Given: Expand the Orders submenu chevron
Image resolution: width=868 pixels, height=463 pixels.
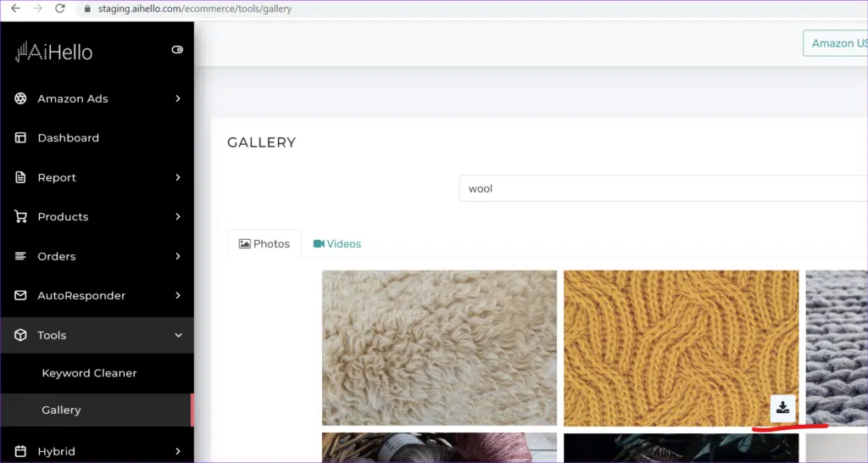Looking at the screenshot, I should [178, 256].
